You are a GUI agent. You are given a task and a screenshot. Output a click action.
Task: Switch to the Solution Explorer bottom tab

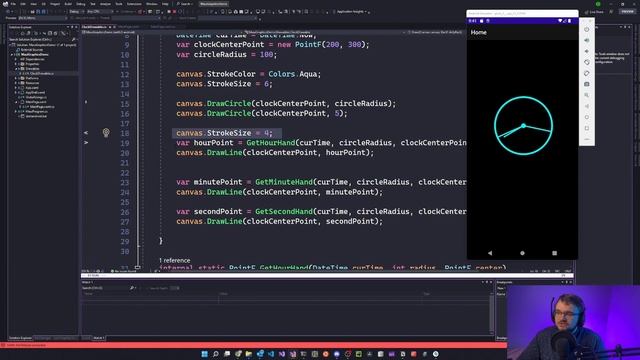click(20, 338)
